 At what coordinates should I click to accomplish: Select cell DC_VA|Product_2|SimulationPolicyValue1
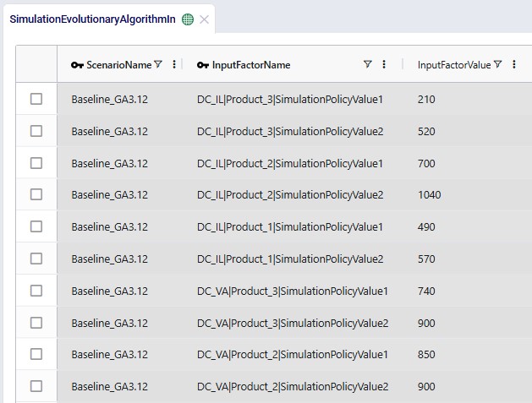click(292, 355)
